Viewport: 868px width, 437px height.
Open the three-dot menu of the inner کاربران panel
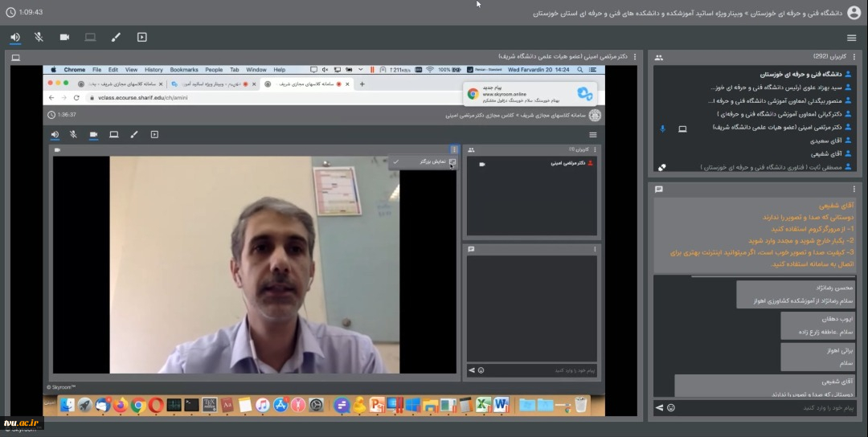(595, 149)
